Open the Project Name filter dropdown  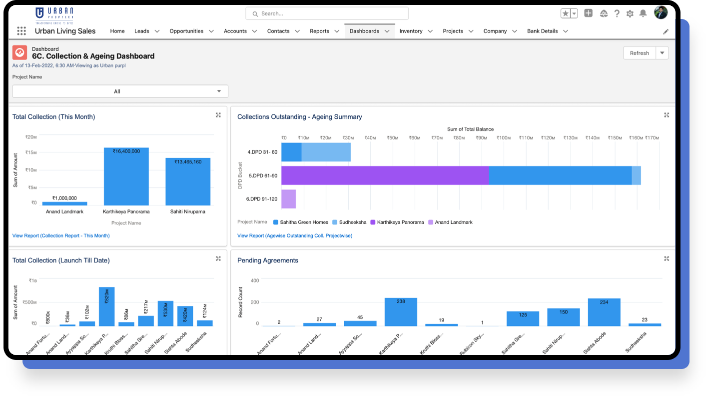click(120, 91)
